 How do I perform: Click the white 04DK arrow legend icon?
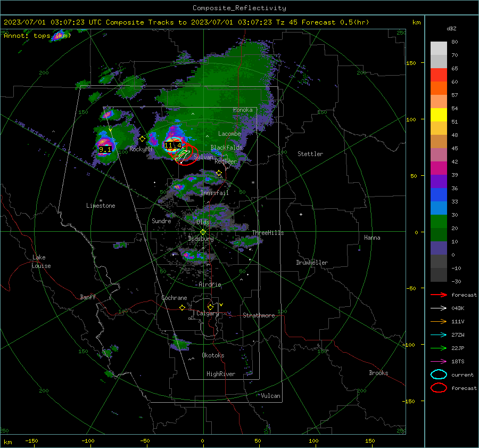point(439,308)
